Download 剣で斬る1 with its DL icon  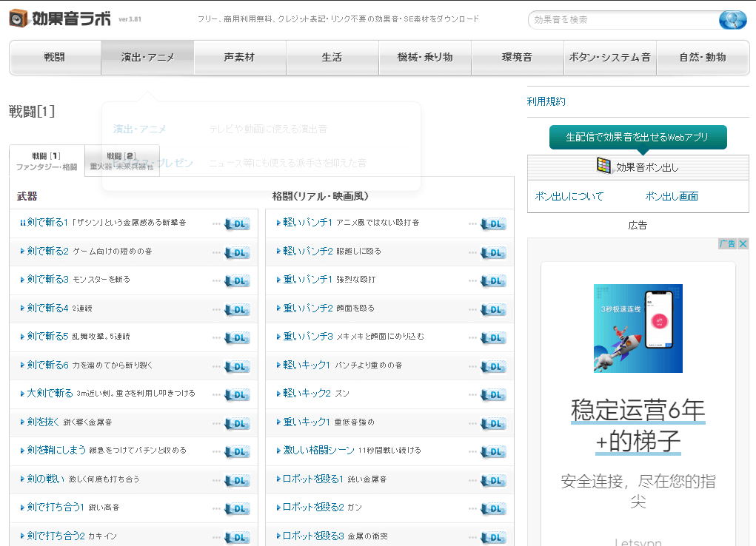click(237, 224)
